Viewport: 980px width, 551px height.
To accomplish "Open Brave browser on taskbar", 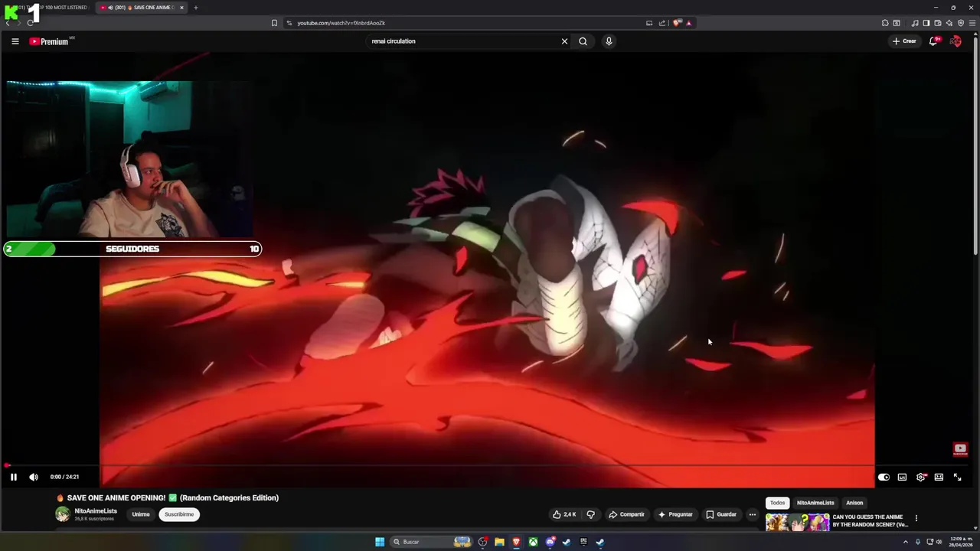I will (x=516, y=542).
